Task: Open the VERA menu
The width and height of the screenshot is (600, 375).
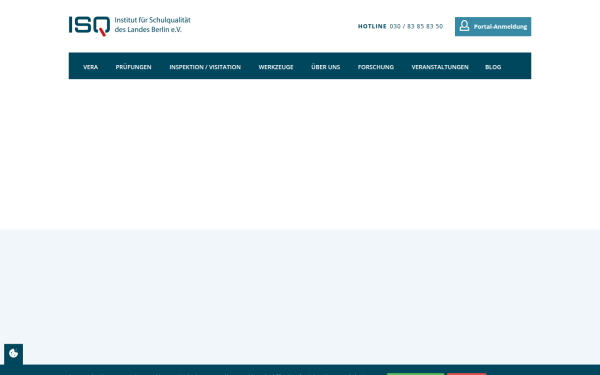Action: click(x=91, y=67)
